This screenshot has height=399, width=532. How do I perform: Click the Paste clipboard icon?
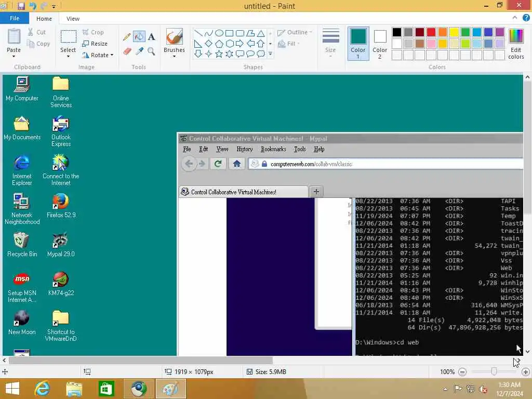tap(14, 37)
